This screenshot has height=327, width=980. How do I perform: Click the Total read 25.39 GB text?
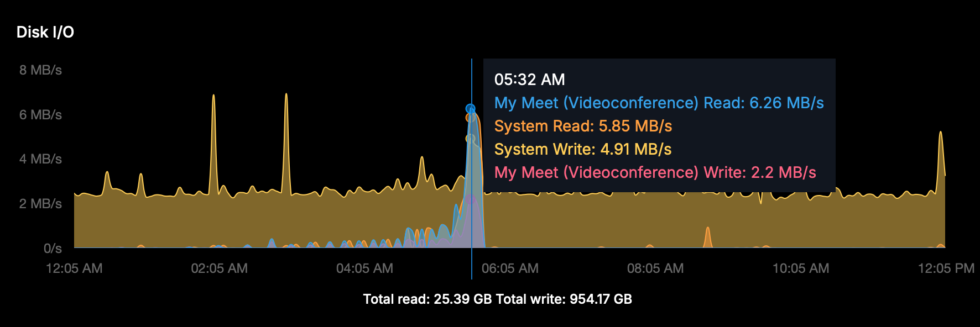(x=427, y=299)
